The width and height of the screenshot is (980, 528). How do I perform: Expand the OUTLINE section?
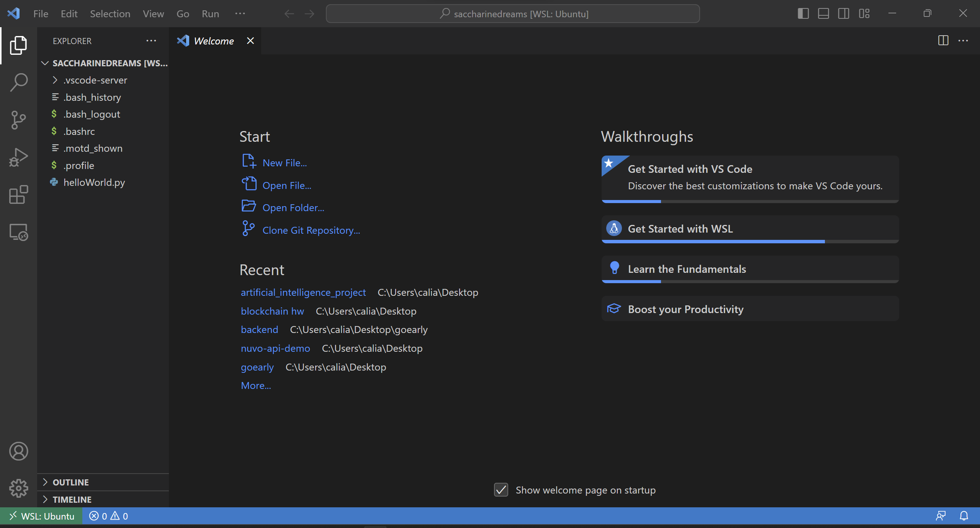coord(103,482)
